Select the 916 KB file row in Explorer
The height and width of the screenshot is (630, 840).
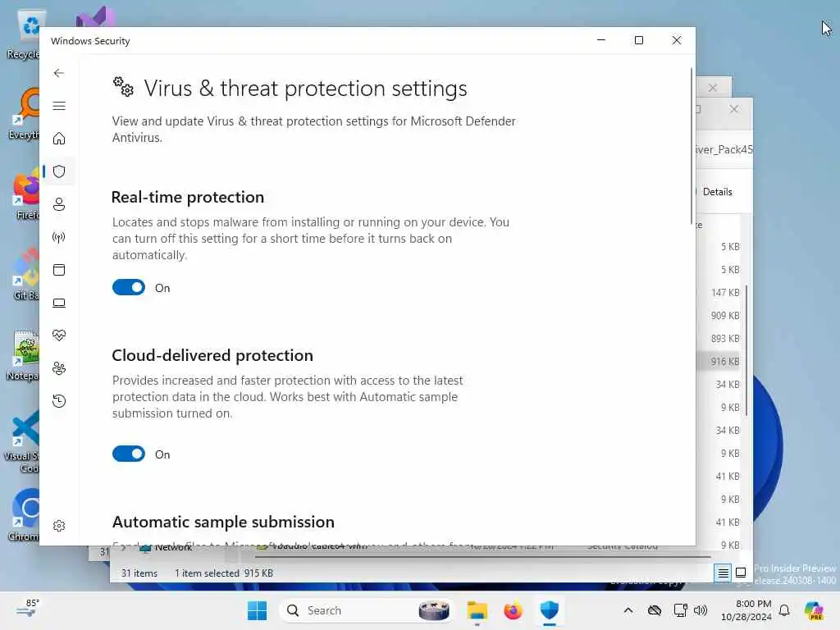tap(718, 362)
